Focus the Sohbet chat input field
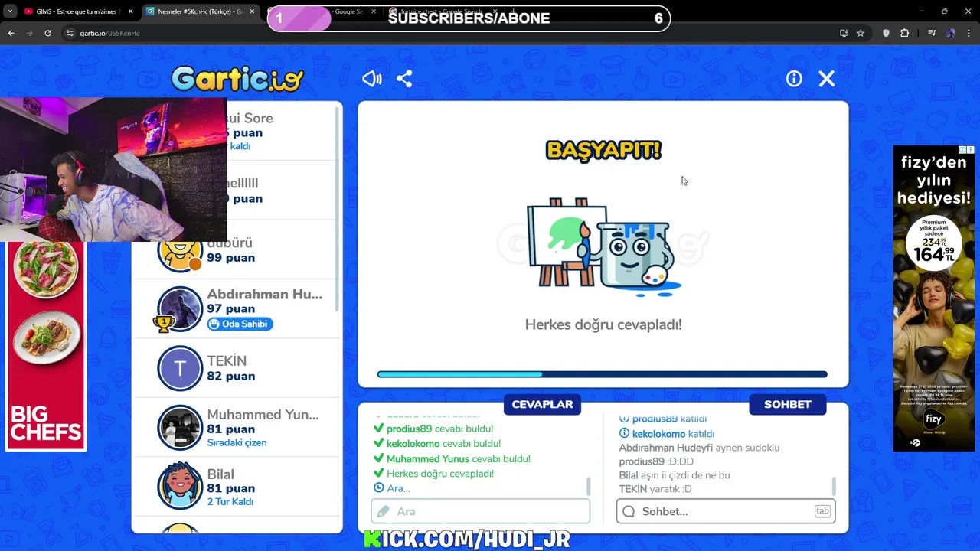Image resolution: width=980 pixels, height=551 pixels. (x=726, y=511)
